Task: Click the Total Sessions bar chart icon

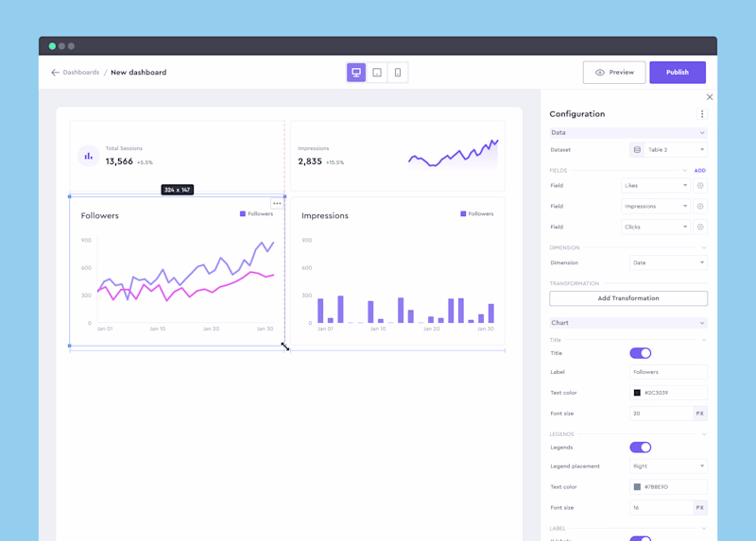Action: pos(88,156)
